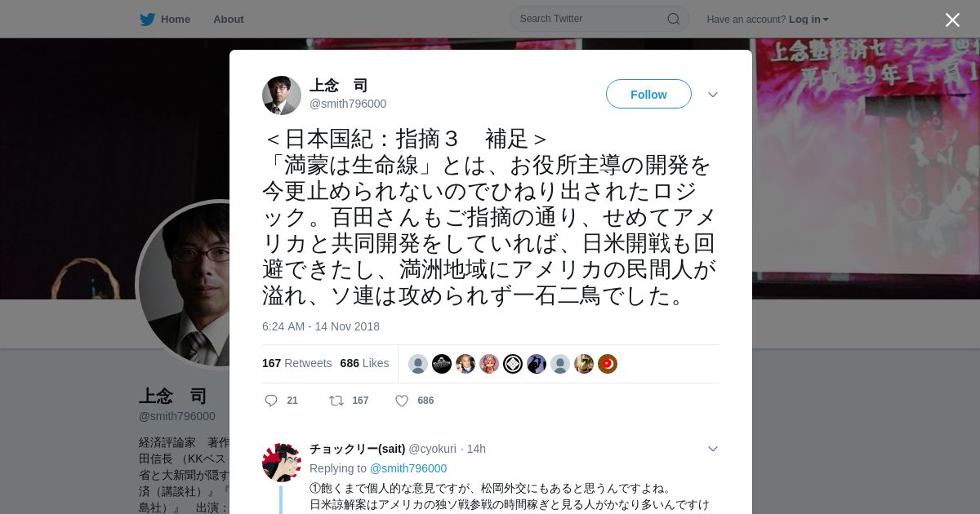Go to the Home tab
Image resolution: width=980 pixels, height=514 pixels.
(165, 19)
